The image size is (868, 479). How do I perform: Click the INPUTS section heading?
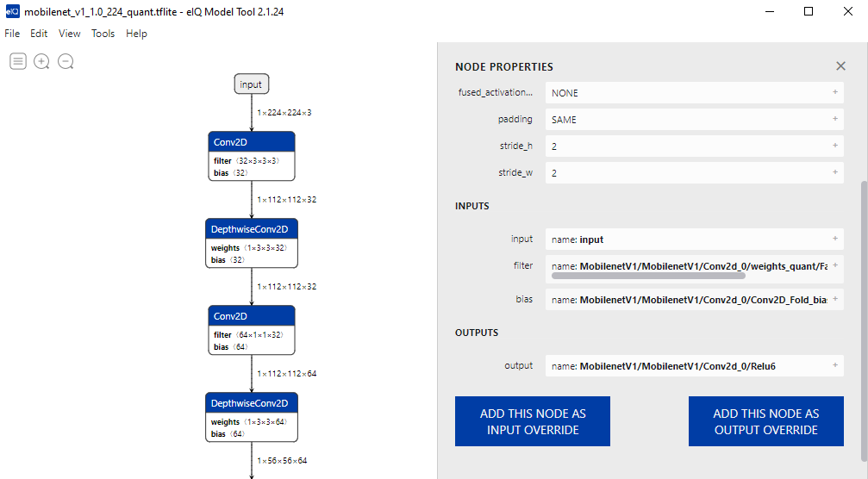pyautogui.click(x=472, y=206)
